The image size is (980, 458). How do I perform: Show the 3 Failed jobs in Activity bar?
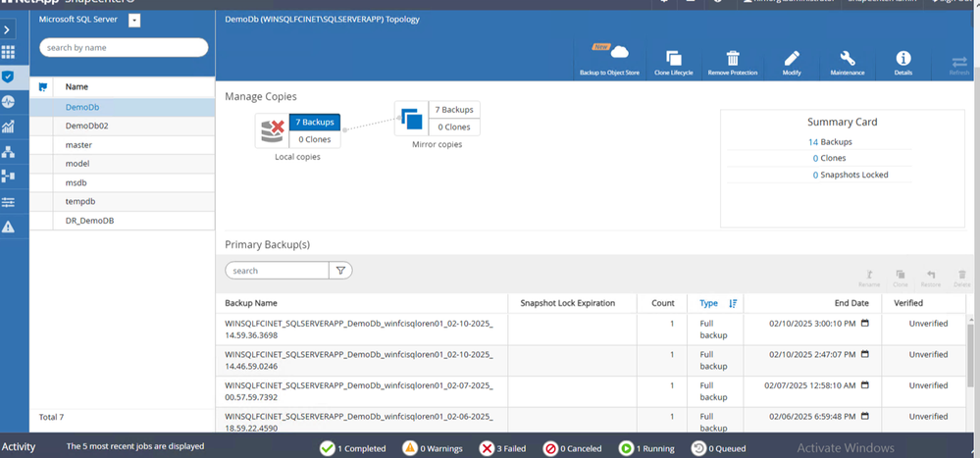click(503, 448)
